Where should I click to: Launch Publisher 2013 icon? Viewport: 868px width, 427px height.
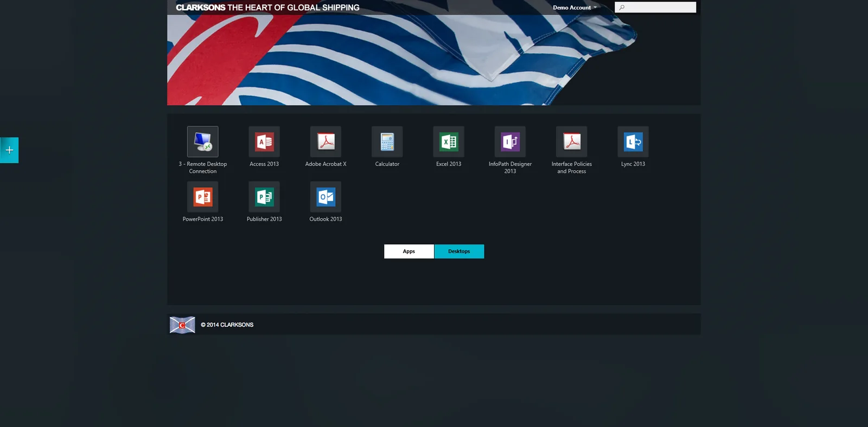(264, 197)
